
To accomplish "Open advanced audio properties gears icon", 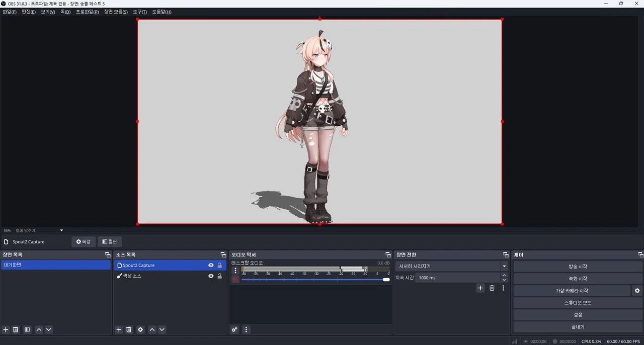I will pyautogui.click(x=234, y=329).
